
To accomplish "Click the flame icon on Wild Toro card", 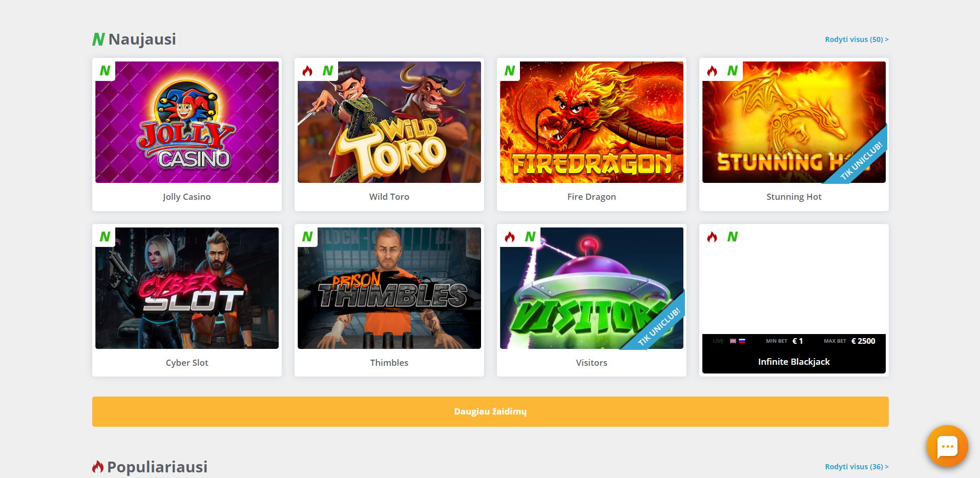I will [307, 71].
